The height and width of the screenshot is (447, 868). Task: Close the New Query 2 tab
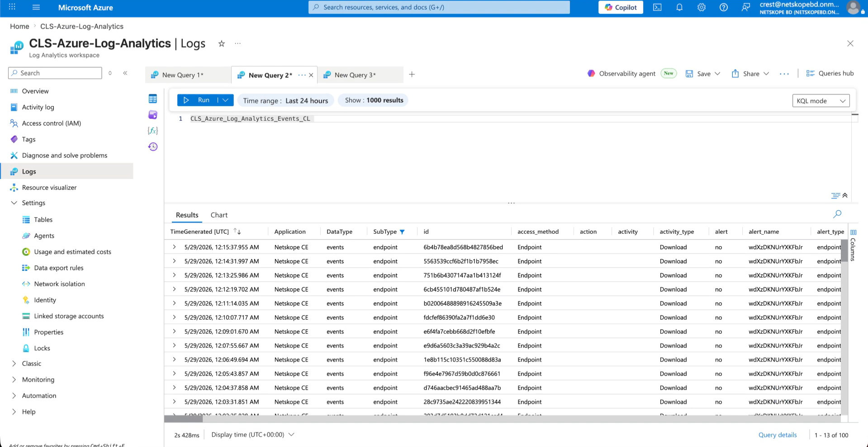click(x=311, y=75)
